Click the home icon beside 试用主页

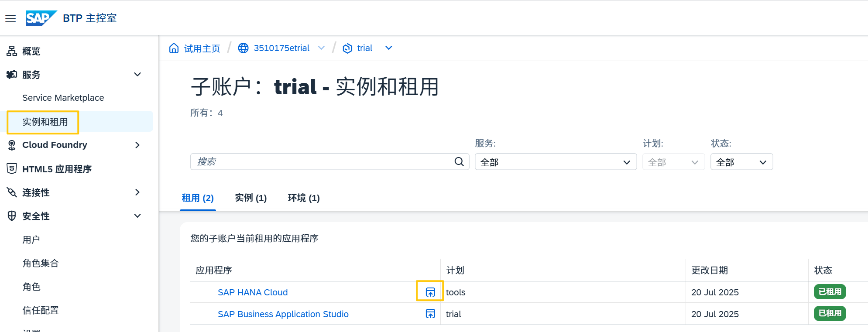174,48
